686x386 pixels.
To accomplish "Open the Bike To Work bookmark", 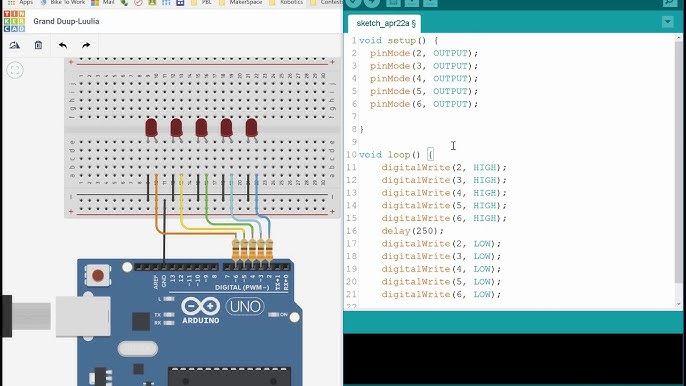I will [63, 2].
